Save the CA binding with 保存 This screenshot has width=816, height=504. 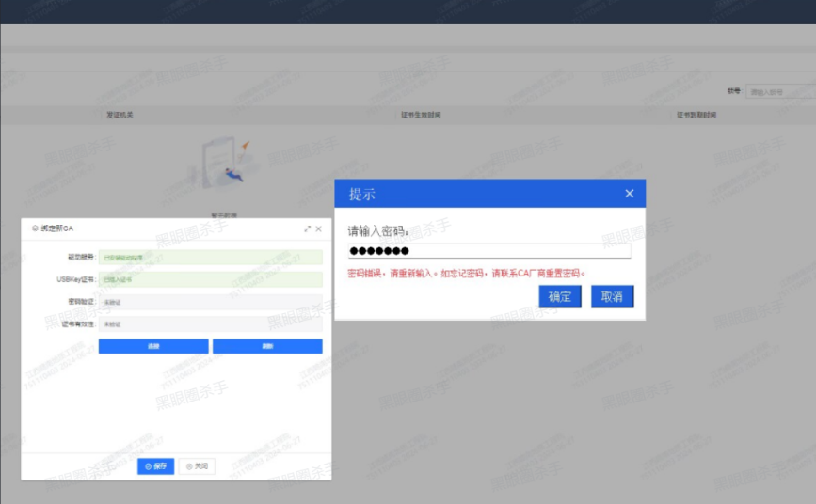pyautogui.click(x=155, y=466)
